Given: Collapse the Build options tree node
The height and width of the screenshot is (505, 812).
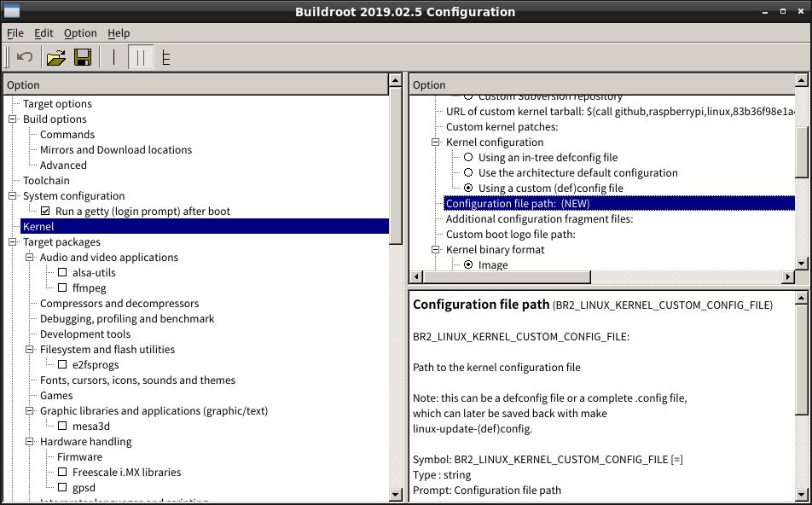Looking at the screenshot, I should [13, 119].
